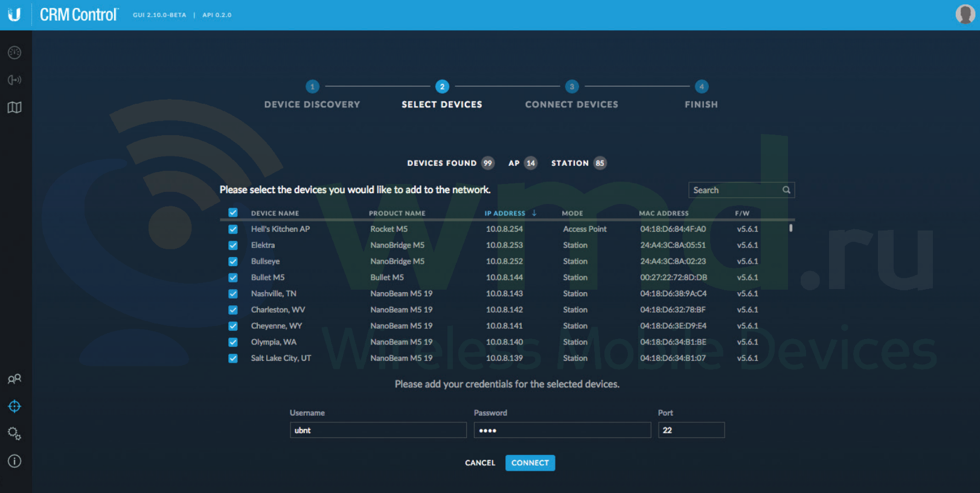Click the Devices Found 99 badge
The width and height of the screenshot is (980, 493).
click(x=488, y=163)
